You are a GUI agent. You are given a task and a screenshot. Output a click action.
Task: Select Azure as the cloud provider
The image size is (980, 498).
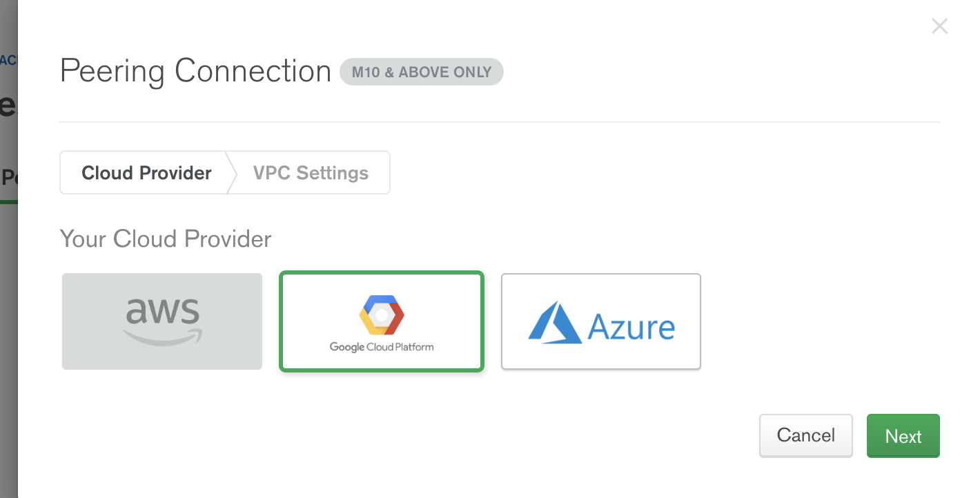click(600, 321)
